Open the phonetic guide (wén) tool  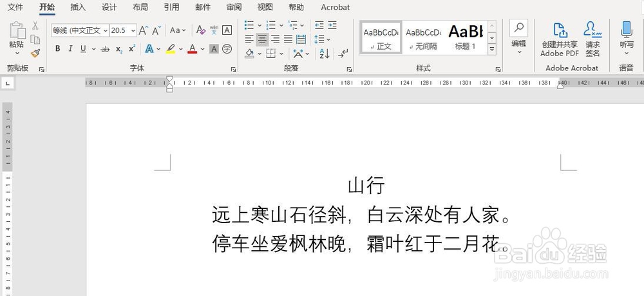tap(214, 30)
